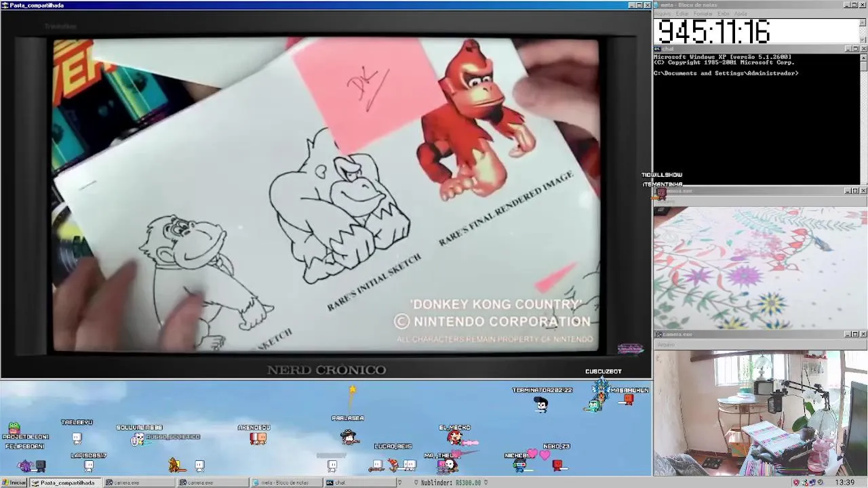Viewport: 868px width, 488px height.
Task: Open Ajuda menu in meta Notepad
Action: [x=741, y=14]
